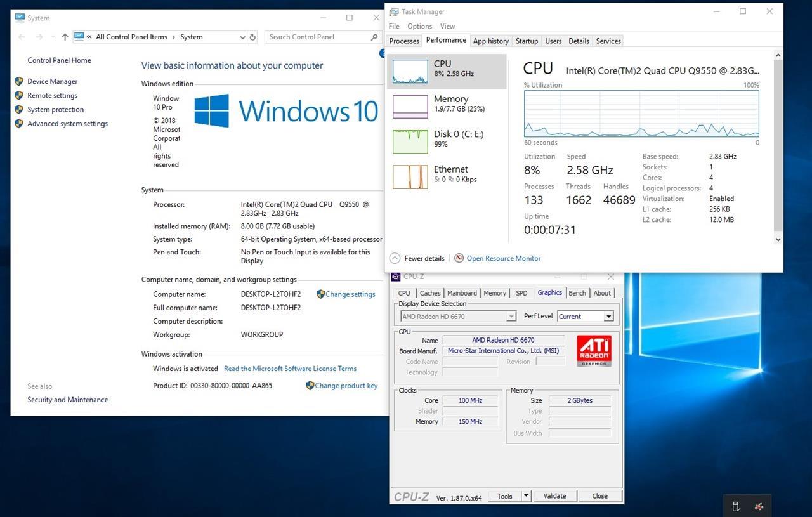Click the Resource Monitor icon in Task Manager
812x517 pixels.
[x=459, y=258]
